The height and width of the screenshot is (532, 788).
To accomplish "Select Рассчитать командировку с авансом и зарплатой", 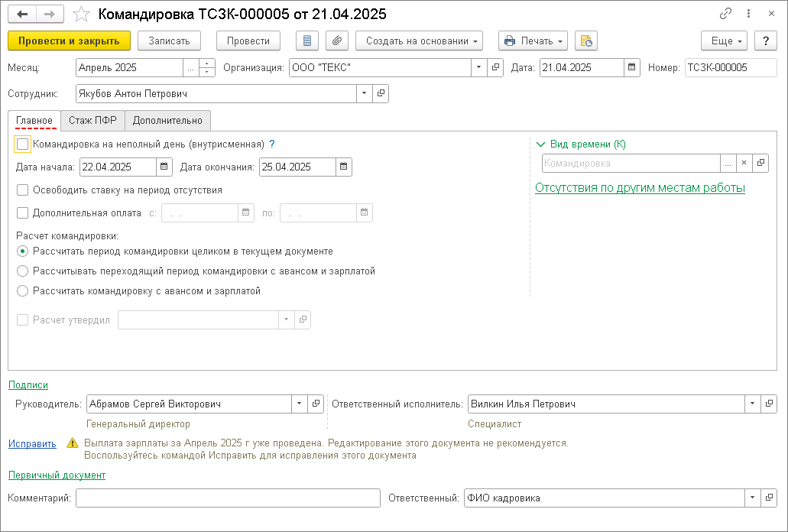I will tap(22, 290).
